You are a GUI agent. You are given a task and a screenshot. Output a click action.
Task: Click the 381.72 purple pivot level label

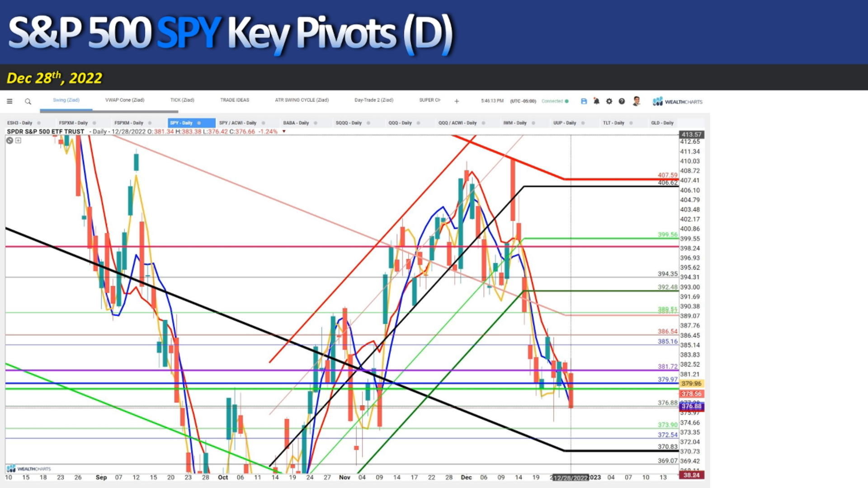coord(668,366)
